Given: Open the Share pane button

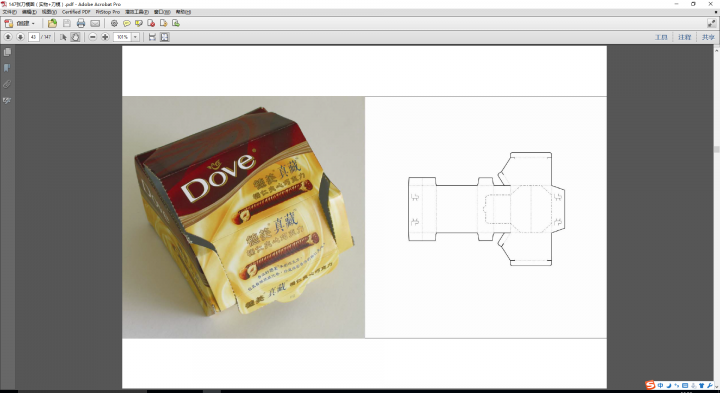Looking at the screenshot, I should (708, 37).
